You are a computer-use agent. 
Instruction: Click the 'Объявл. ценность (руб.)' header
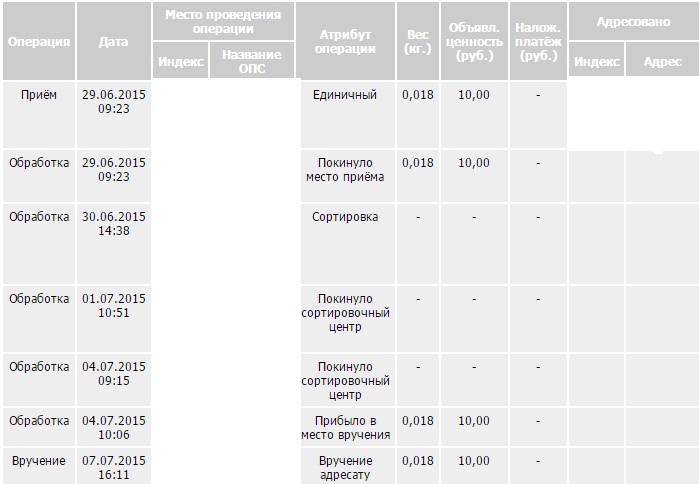pyautogui.click(x=474, y=42)
